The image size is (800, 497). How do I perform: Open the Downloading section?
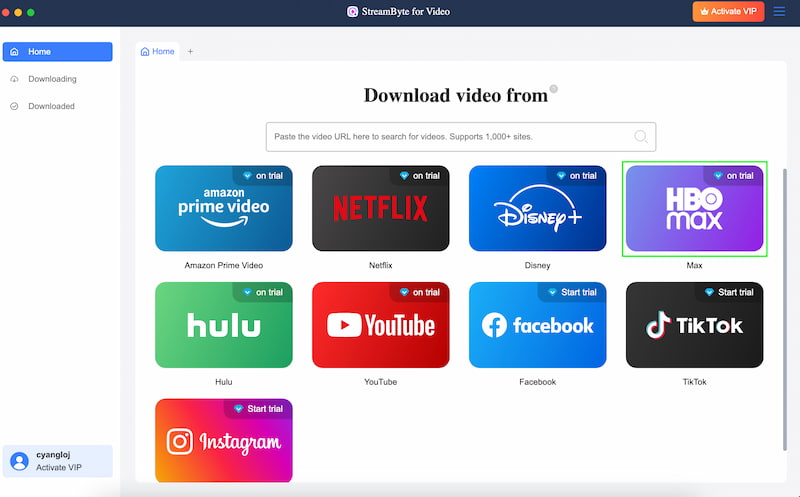pos(58,79)
